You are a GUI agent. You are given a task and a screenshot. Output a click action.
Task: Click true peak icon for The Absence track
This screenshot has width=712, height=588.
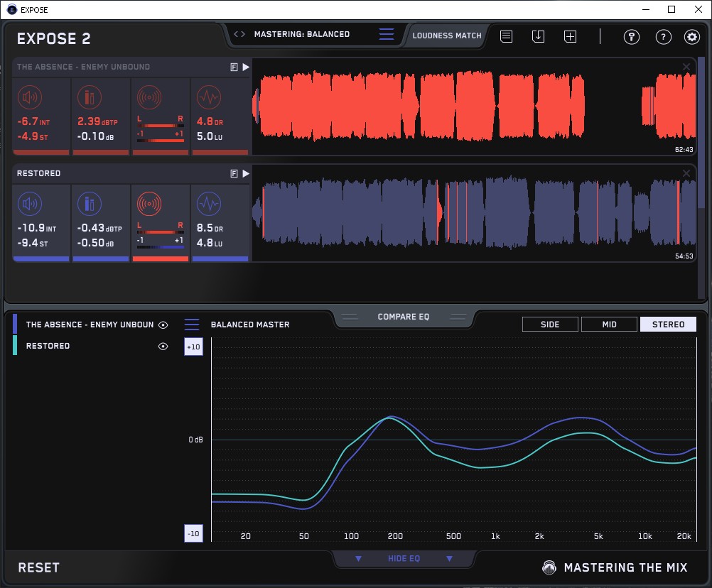(90, 97)
